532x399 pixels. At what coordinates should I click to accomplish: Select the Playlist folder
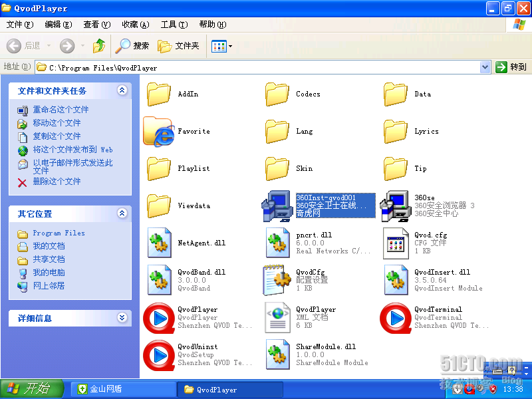[158, 169]
